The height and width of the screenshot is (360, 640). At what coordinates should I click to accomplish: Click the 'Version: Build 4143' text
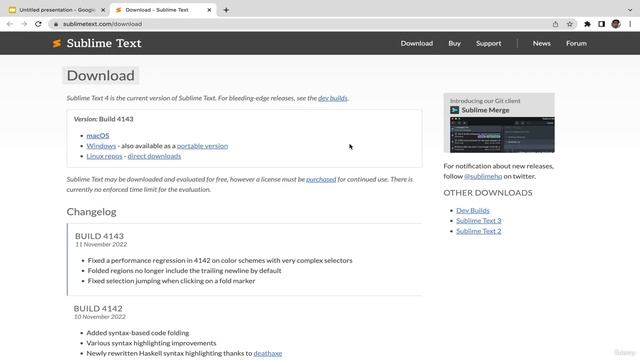104,119
